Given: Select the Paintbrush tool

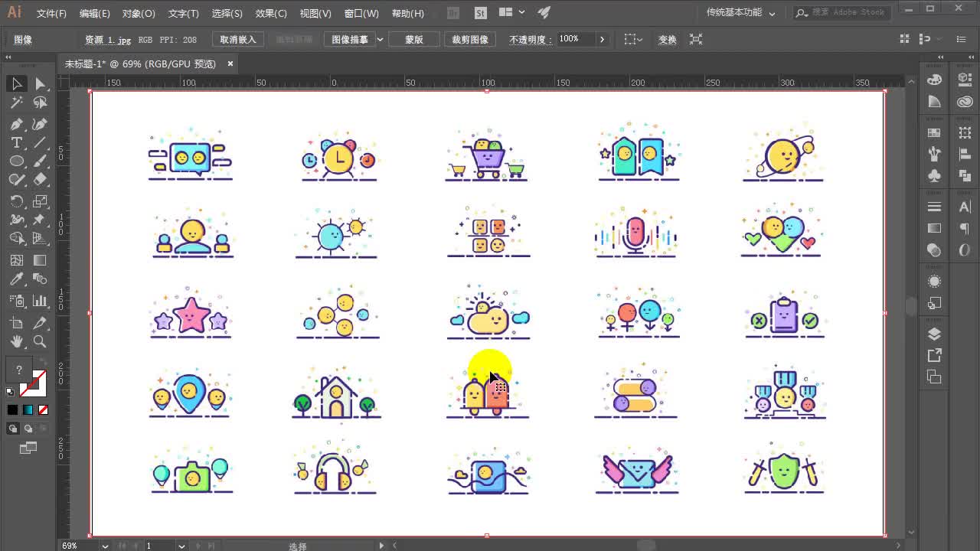Looking at the screenshot, I should click(40, 161).
